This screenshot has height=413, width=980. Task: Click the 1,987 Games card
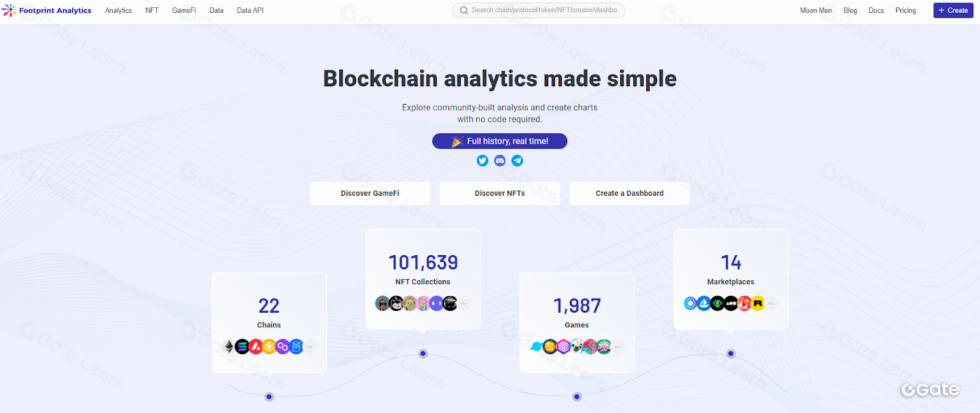(576, 312)
